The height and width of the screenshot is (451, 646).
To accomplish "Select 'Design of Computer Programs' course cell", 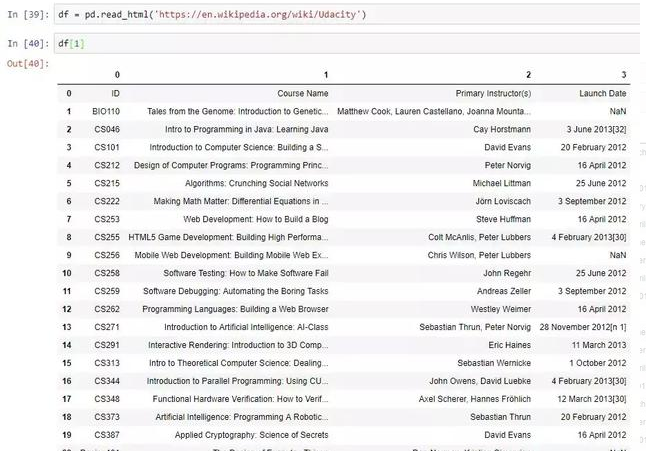I will tap(231, 165).
